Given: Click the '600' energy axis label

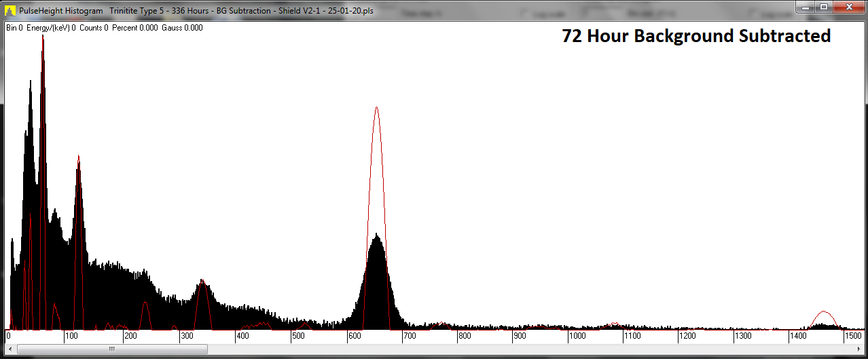Looking at the screenshot, I should coord(354,336).
